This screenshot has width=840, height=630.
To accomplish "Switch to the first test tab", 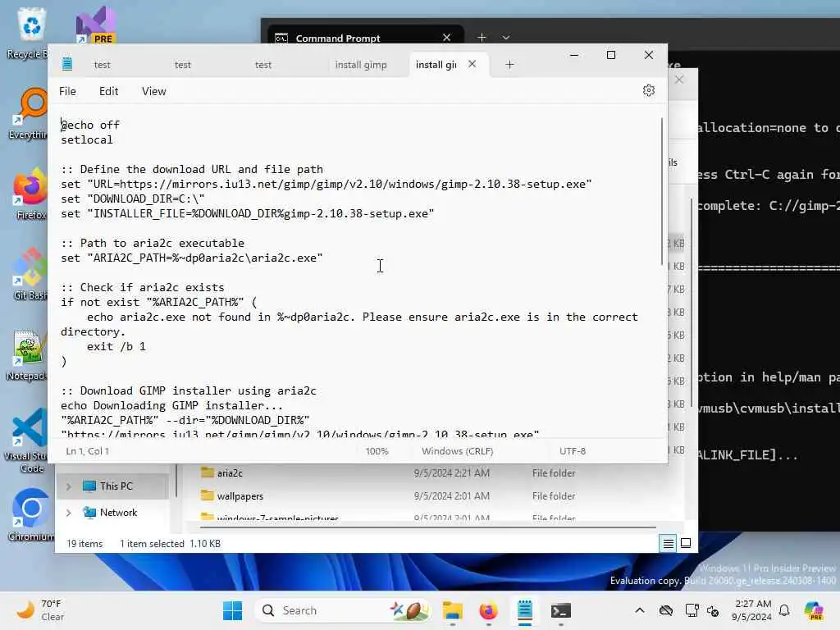I will pyautogui.click(x=102, y=65).
